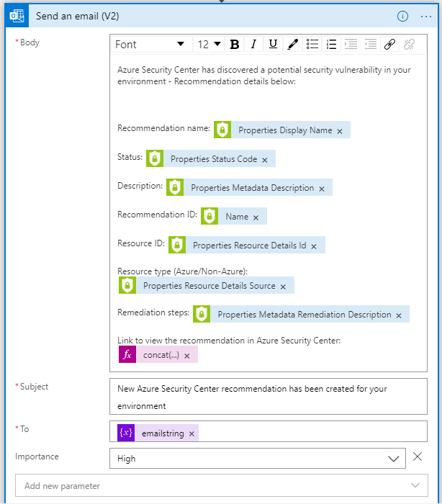The width and height of the screenshot is (442, 504).
Task: Click the fx expression icon for concat
Action: coord(127,354)
